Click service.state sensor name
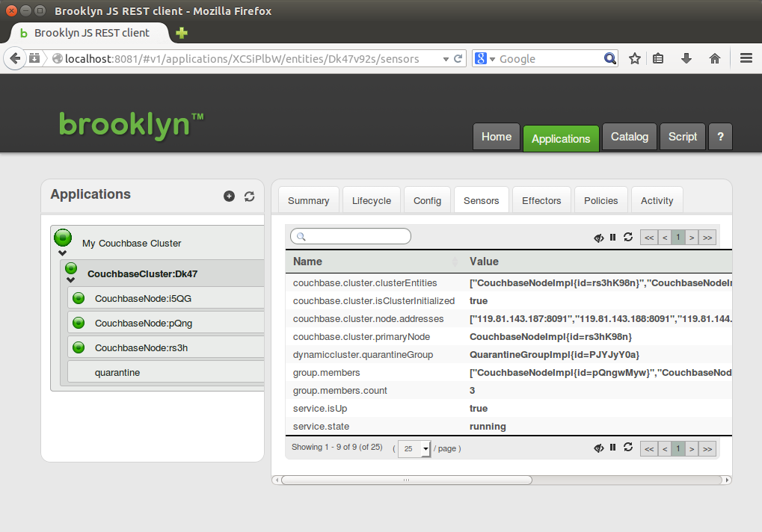Image resolution: width=762 pixels, height=532 pixels. (x=322, y=426)
